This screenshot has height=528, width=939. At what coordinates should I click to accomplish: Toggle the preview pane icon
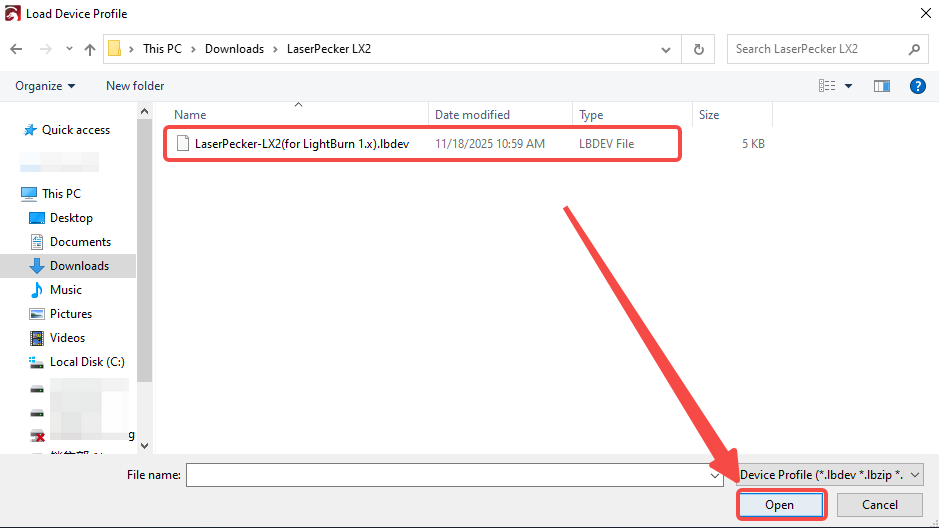coord(881,86)
